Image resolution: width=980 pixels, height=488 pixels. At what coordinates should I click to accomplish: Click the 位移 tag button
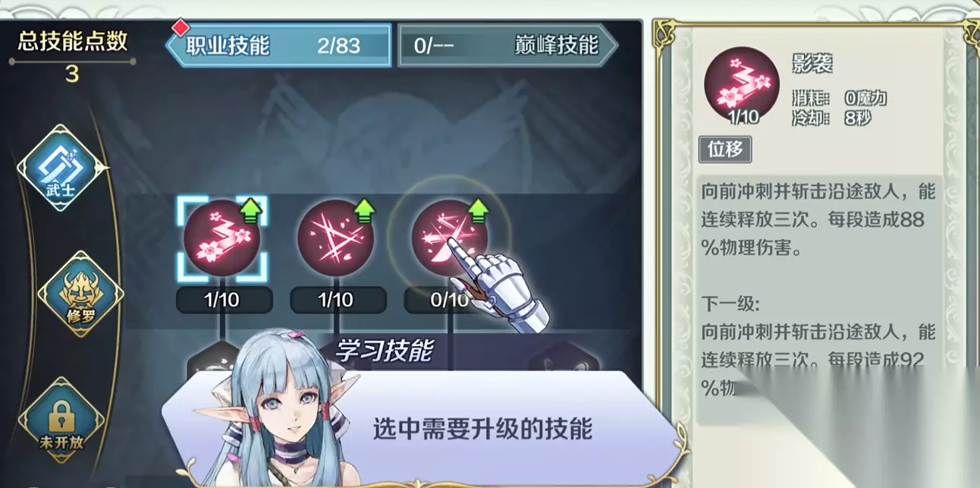(x=725, y=150)
